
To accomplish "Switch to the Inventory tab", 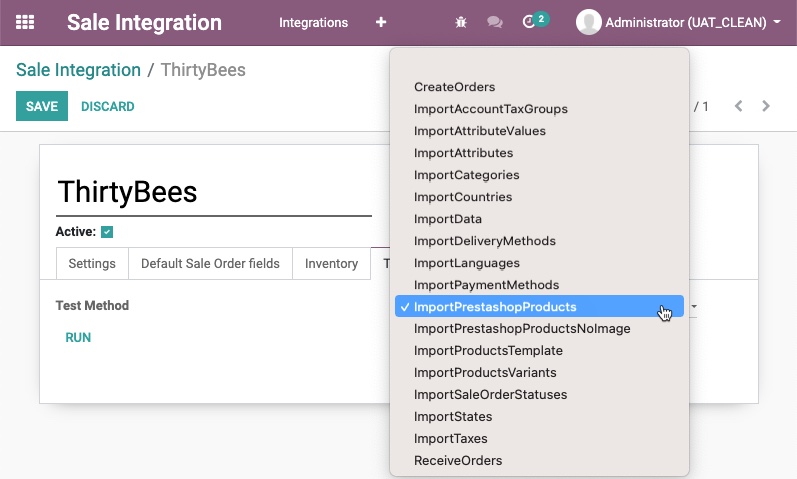I will 331,263.
